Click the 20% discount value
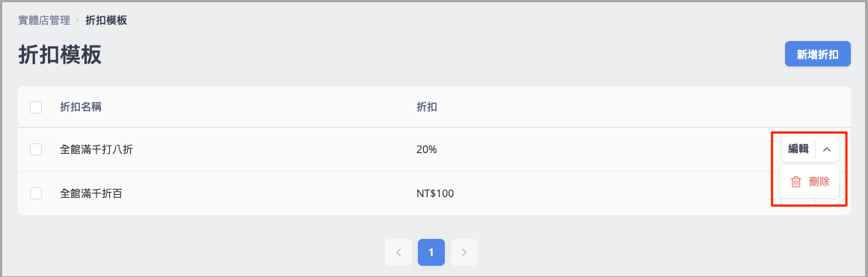The image size is (868, 277). click(x=426, y=149)
